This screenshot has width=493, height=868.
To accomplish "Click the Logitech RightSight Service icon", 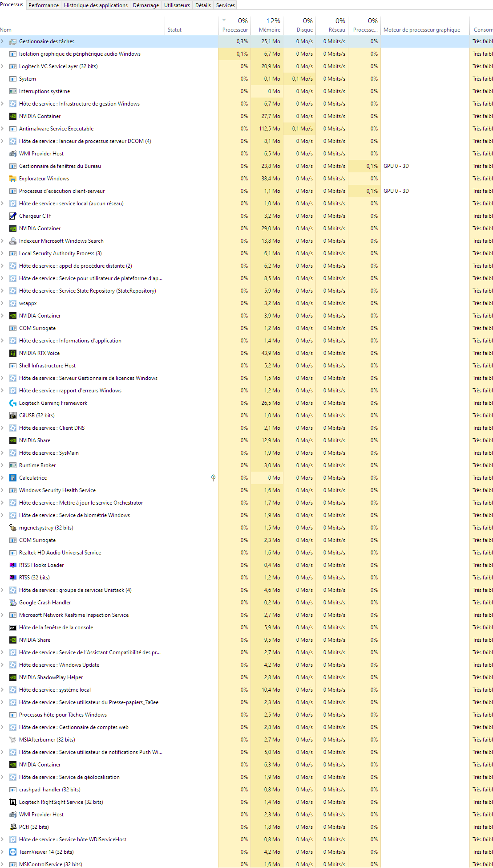I will point(13,802).
